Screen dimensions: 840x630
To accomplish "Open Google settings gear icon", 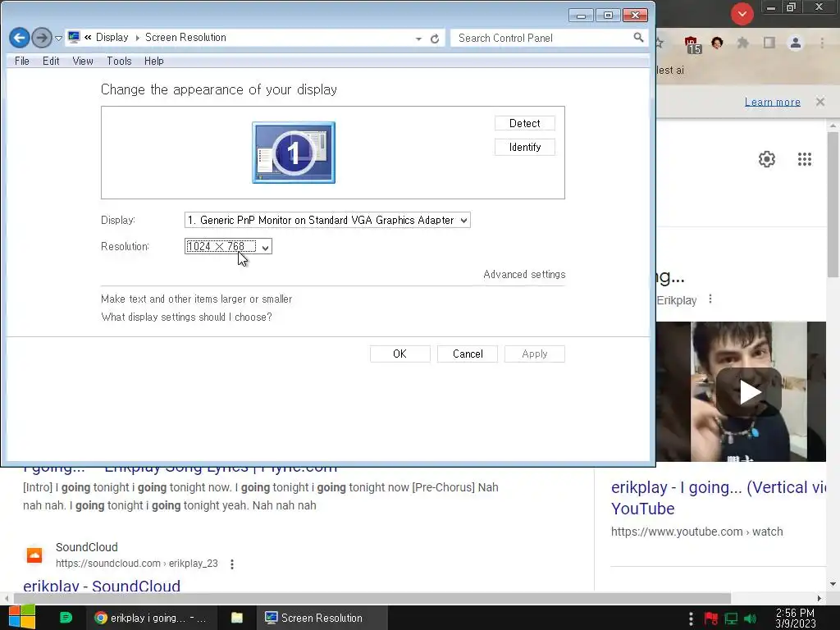I will pos(767,159).
